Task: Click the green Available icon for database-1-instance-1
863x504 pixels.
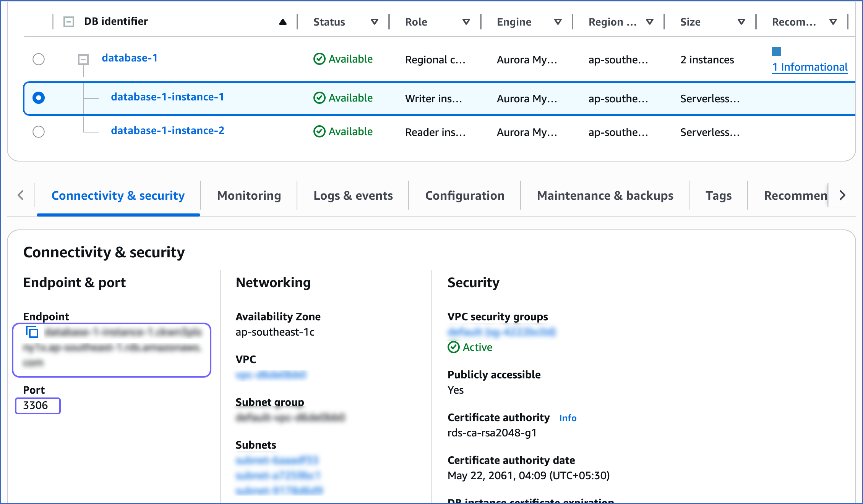Action: [x=319, y=98]
